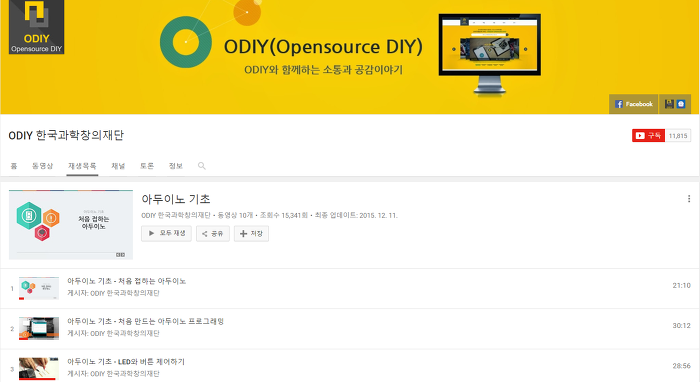Open video 처음 만드는 아두이노 프로그래밍

click(146, 321)
